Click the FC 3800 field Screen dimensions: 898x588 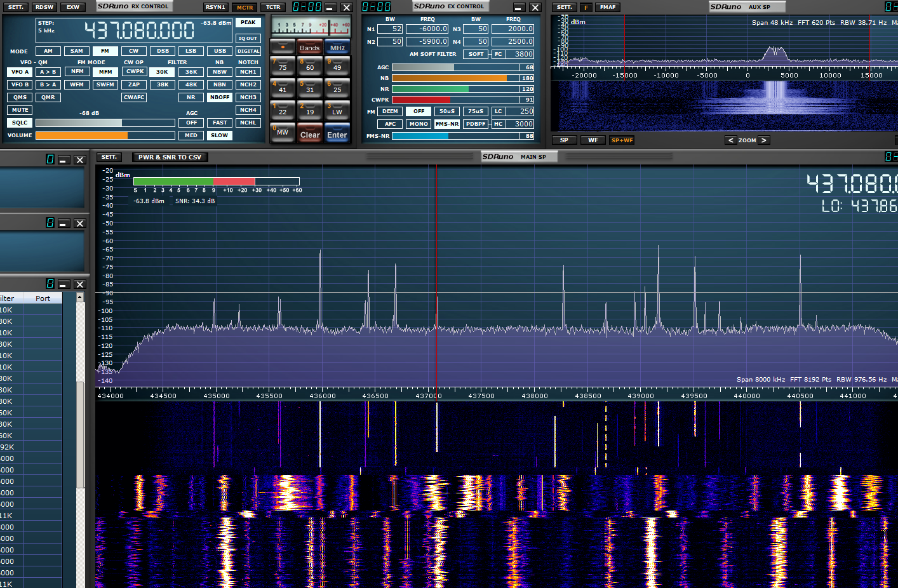(520, 54)
